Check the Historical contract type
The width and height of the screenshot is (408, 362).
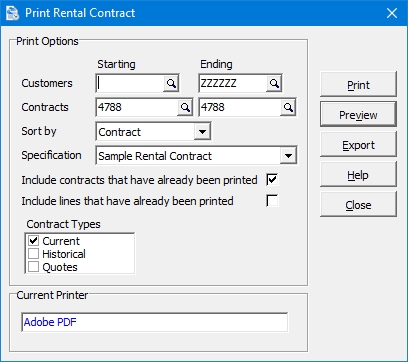(x=34, y=254)
